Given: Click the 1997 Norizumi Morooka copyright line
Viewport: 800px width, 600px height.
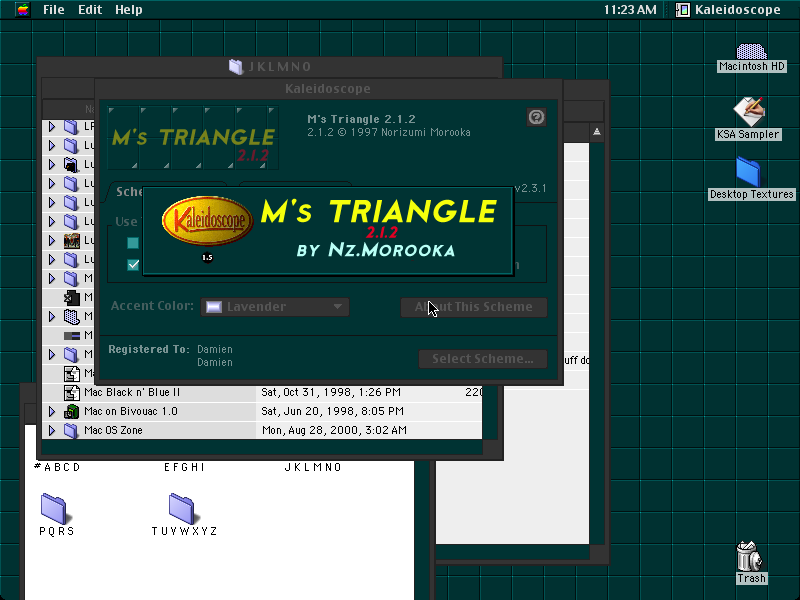Looking at the screenshot, I should point(389,132).
